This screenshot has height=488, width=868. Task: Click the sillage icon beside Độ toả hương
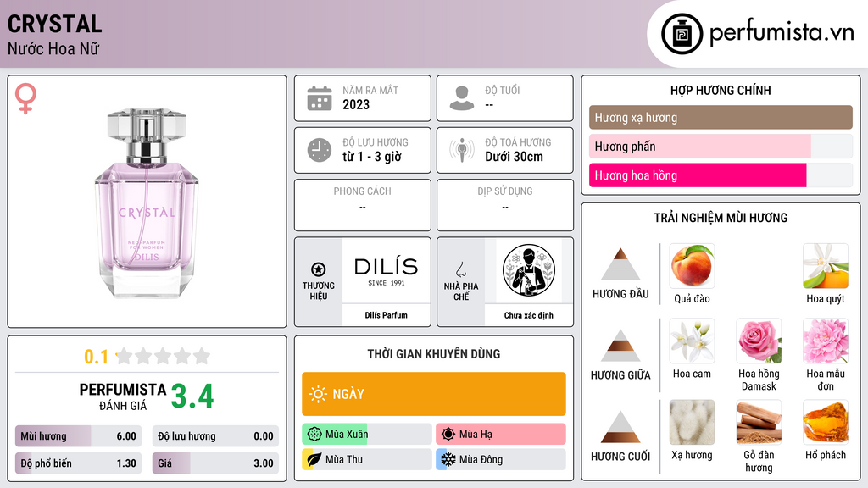(462, 150)
